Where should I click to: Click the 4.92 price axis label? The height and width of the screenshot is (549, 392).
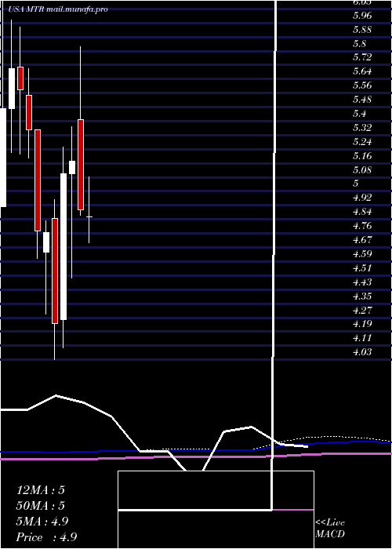[x=362, y=198]
